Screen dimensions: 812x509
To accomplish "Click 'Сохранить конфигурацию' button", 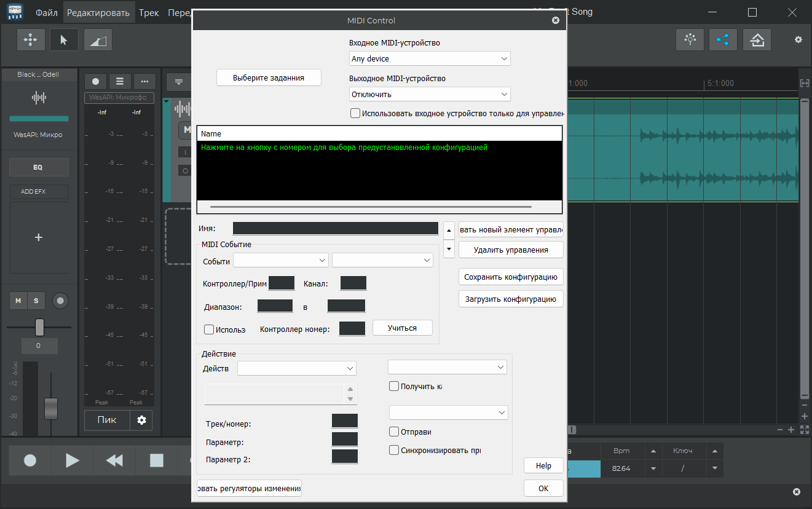I will [x=511, y=277].
